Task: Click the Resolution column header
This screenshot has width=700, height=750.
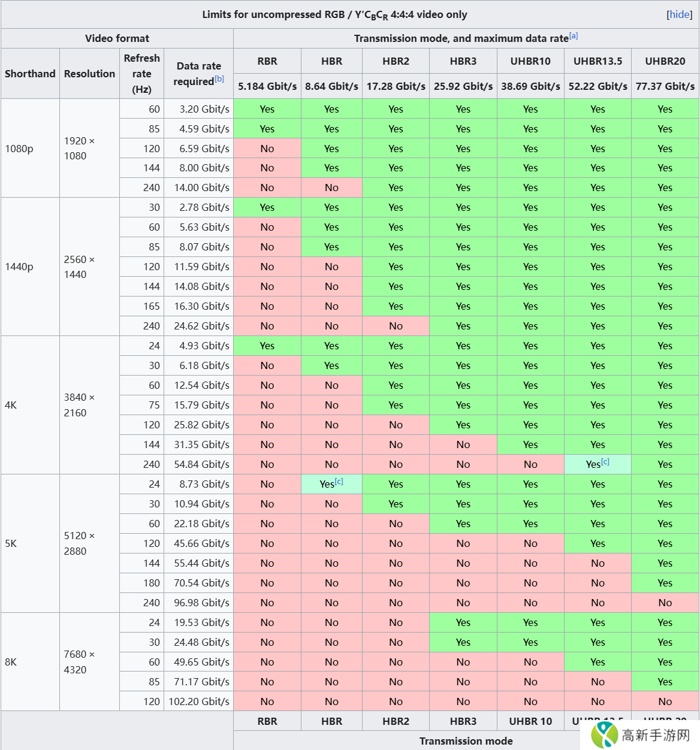Action: tap(89, 74)
